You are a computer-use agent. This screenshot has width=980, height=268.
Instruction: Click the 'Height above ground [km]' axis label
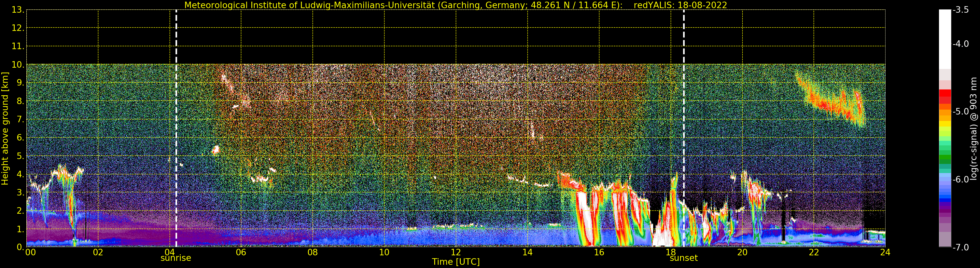pos(5,128)
